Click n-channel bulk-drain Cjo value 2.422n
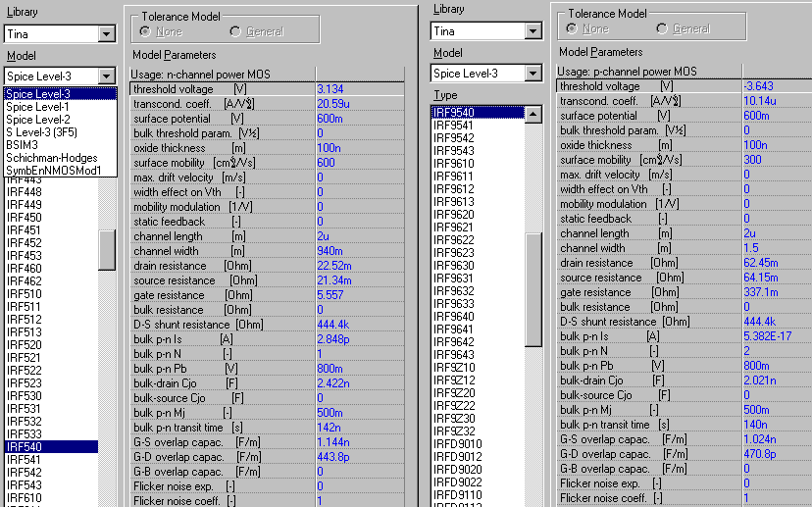This screenshot has width=812, height=507. 333,383
